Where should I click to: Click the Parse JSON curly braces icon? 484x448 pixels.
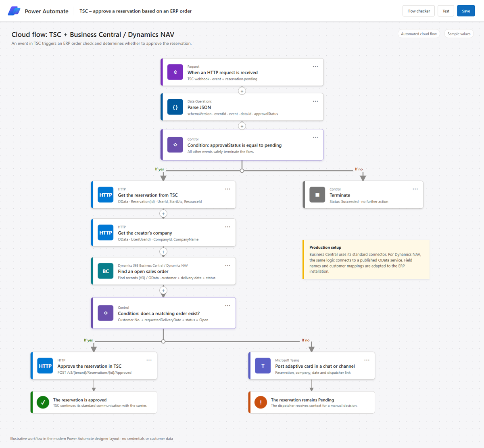click(x=175, y=107)
